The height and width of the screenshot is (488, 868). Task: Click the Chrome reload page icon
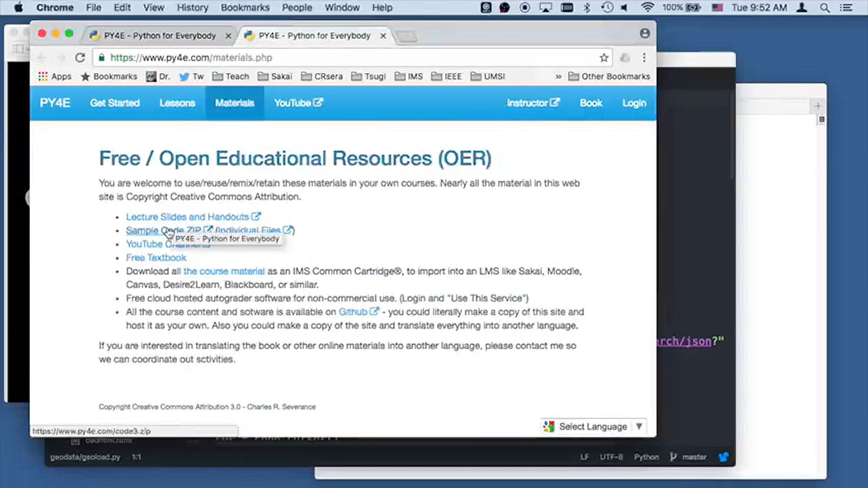[x=80, y=58]
